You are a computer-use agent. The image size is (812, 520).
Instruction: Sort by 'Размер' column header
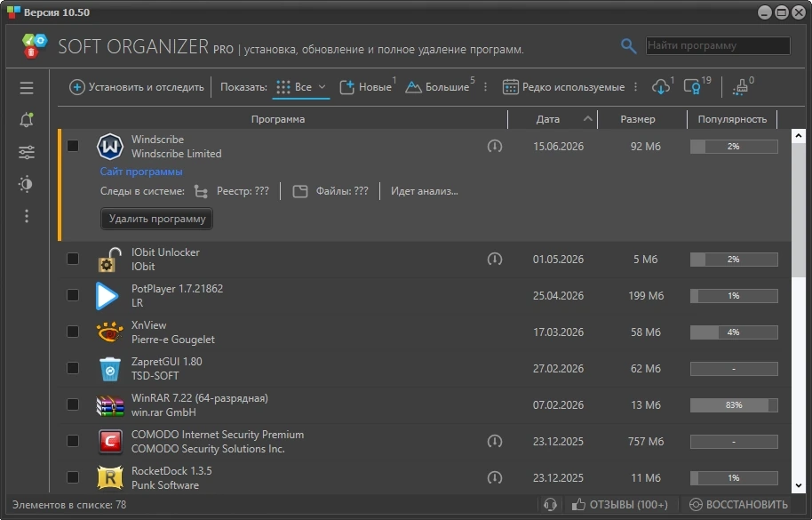click(x=642, y=119)
